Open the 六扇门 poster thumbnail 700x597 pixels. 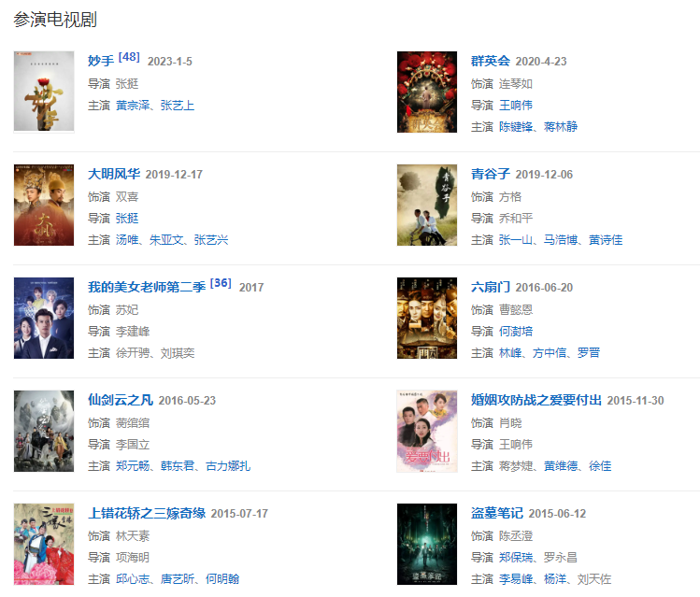pyautogui.click(x=427, y=318)
